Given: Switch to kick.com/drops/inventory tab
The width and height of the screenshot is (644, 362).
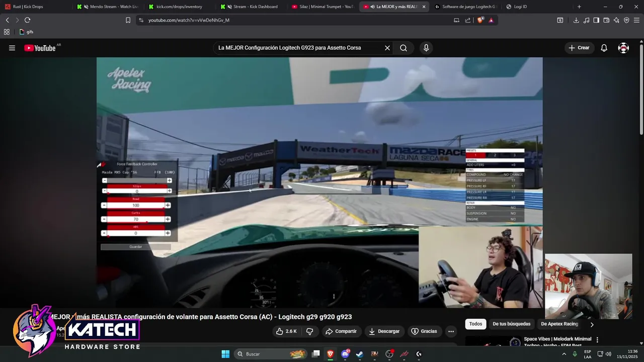Looking at the screenshot, I should (x=180, y=7).
